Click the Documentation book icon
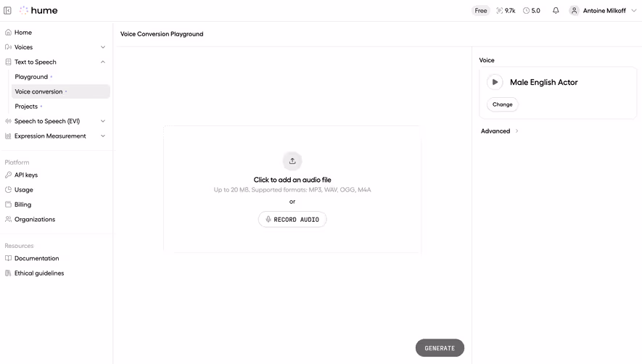Viewport: 642px width, 364px height. (8, 258)
